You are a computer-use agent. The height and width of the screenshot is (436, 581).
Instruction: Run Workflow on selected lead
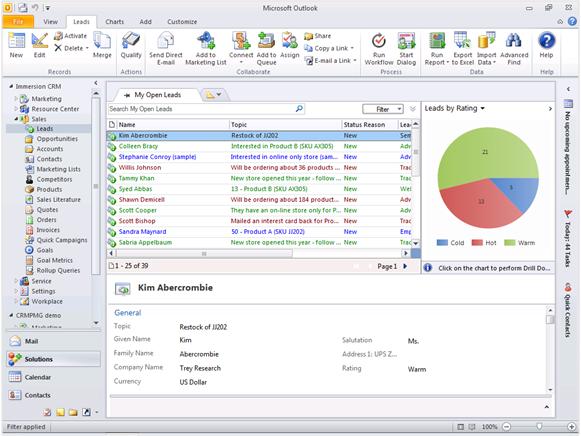pyautogui.click(x=379, y=49)
